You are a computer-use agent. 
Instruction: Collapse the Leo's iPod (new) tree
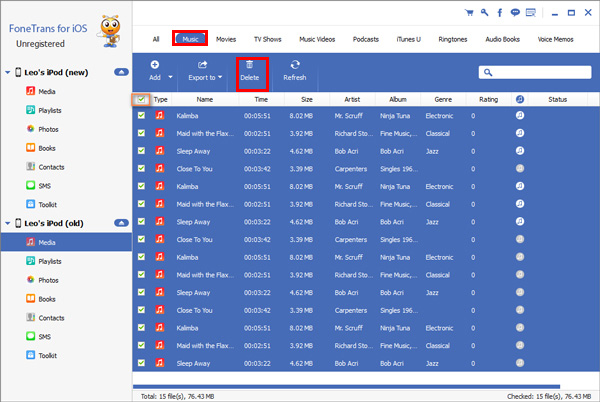(7, 72)
